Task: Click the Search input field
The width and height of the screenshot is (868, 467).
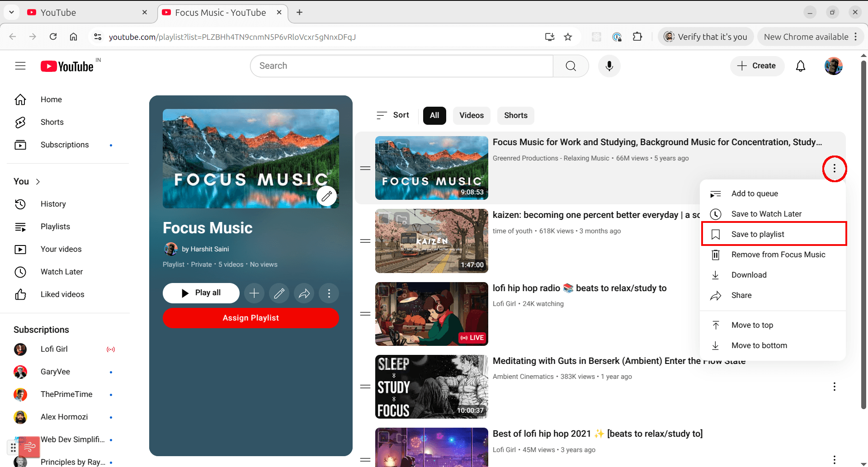Action: pyautogui.click(x=401, y=66)
